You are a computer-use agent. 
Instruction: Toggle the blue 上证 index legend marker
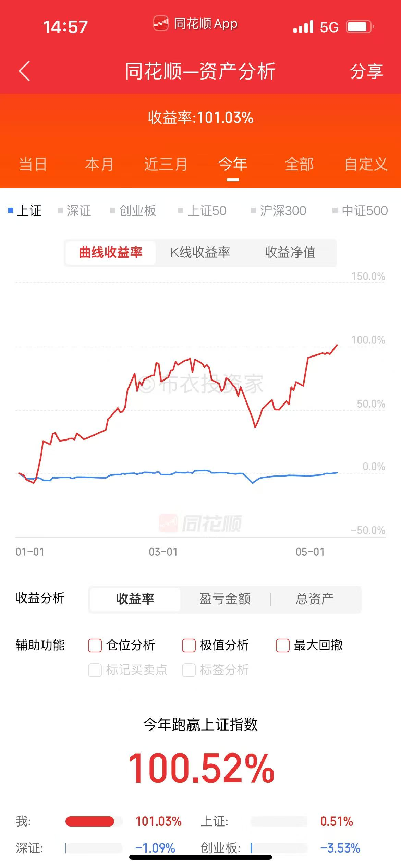point(11,210)
